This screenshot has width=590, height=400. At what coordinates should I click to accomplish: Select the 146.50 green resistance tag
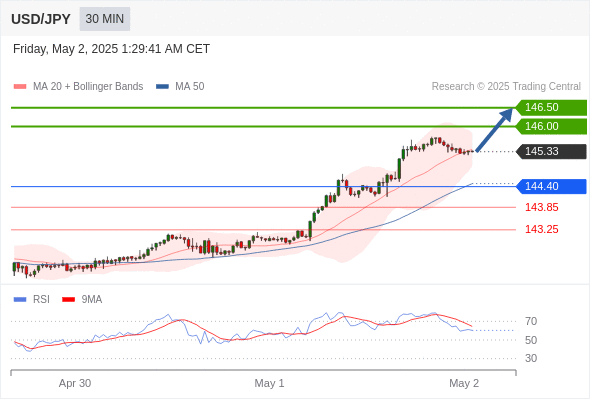coord(551,108)
